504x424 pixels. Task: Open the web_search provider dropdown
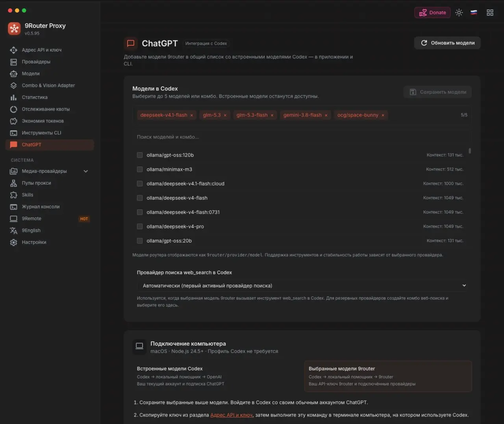[304, 285]
